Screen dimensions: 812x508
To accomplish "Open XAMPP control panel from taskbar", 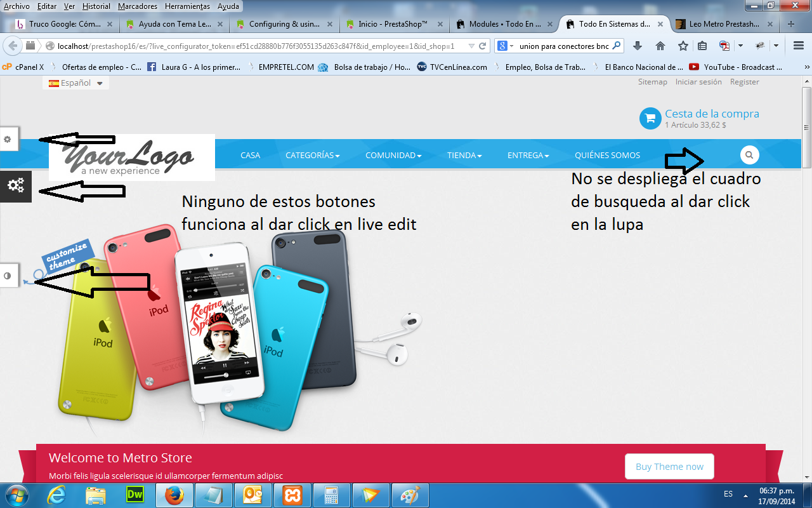I will click(292, 495).
